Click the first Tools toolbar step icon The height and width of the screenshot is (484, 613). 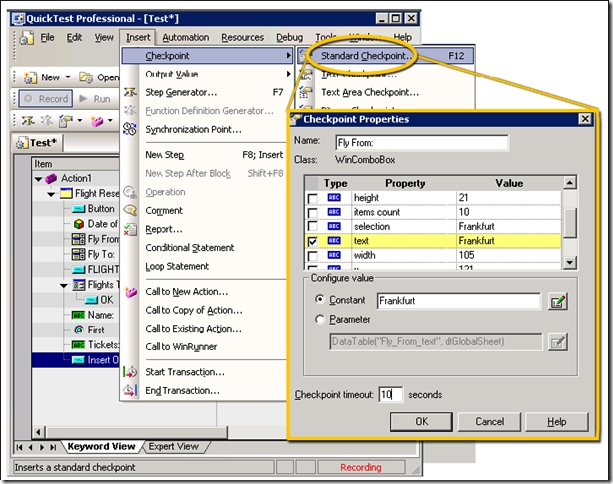[27, 121]
